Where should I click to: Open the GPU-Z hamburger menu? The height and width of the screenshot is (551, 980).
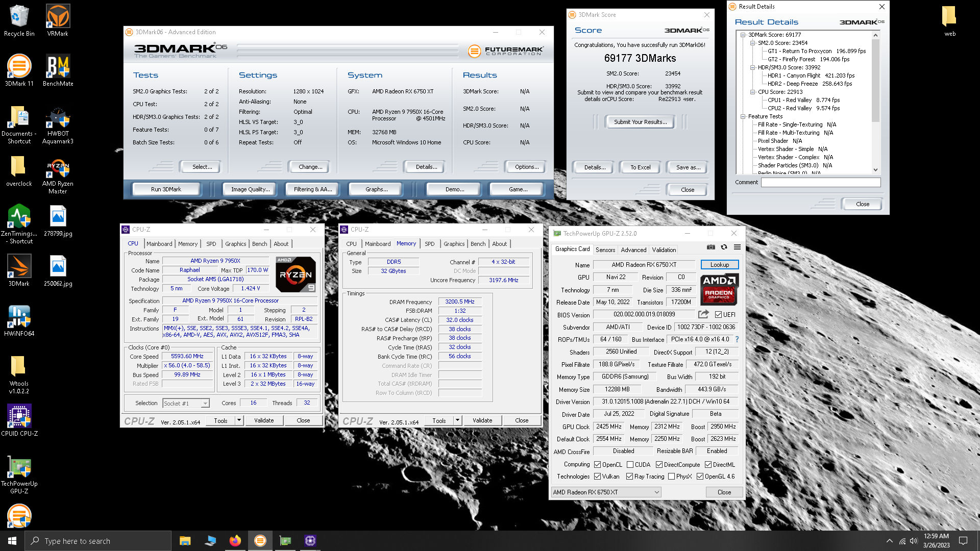click(737, 247)
